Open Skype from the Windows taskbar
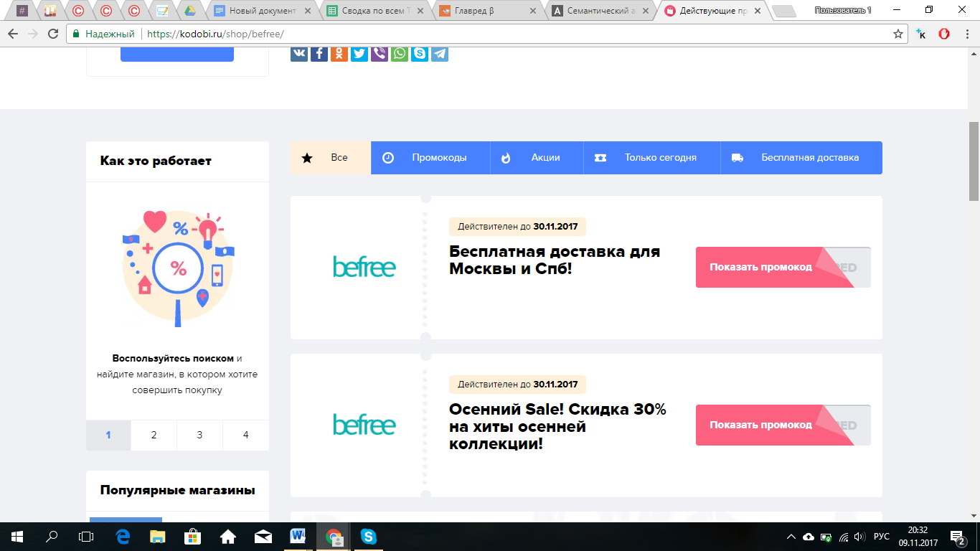This screenshot has height=551, width=980. point(369,536)
